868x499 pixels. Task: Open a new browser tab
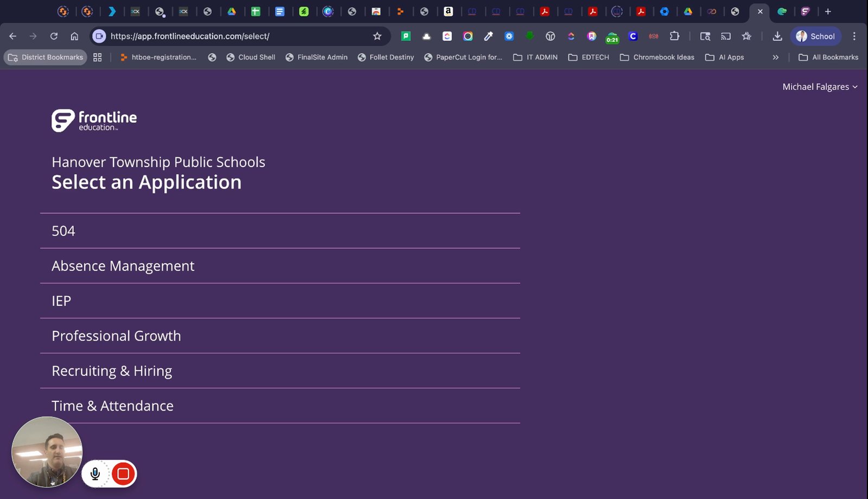[x=828, y=11]
